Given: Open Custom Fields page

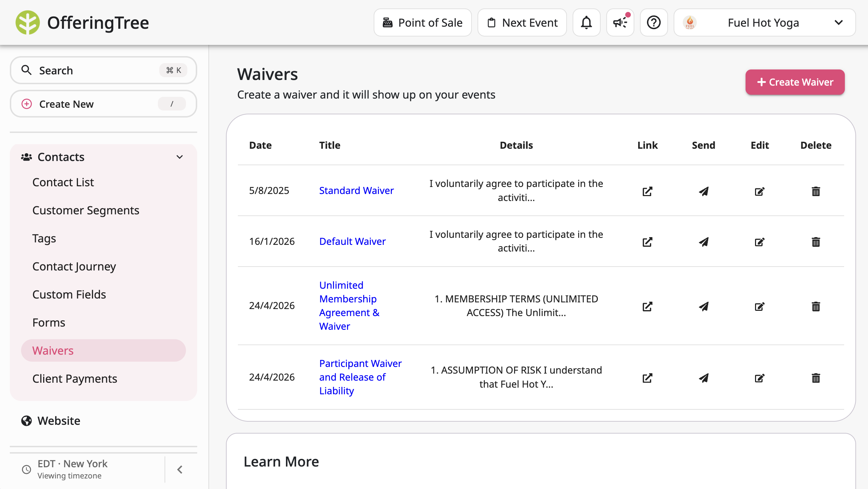Looking at the screenshot, I should pyautogui.click(x=69, y=294).
